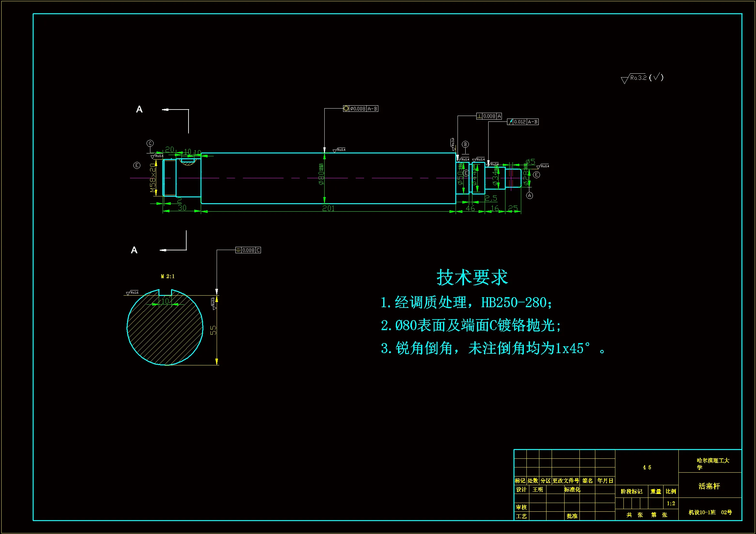Select the symmetry symbol in the 0.008 C frame
The height and width of the screenshot is (534, 756).
click(x=238, y=250)
